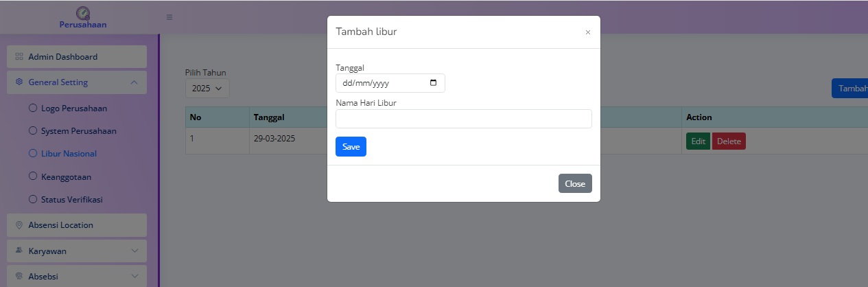Click the Perusahaan logo icon
868x287 pixels.
tap(83, 13)
